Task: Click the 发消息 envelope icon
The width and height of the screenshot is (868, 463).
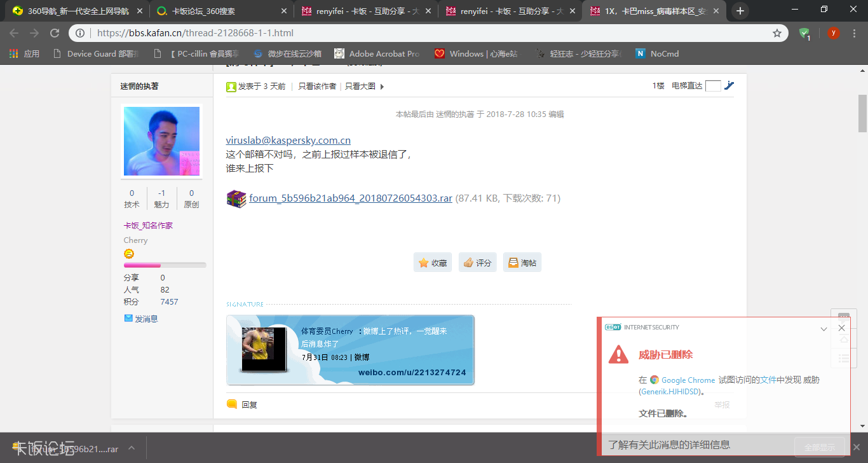Action: click(128, 318)
